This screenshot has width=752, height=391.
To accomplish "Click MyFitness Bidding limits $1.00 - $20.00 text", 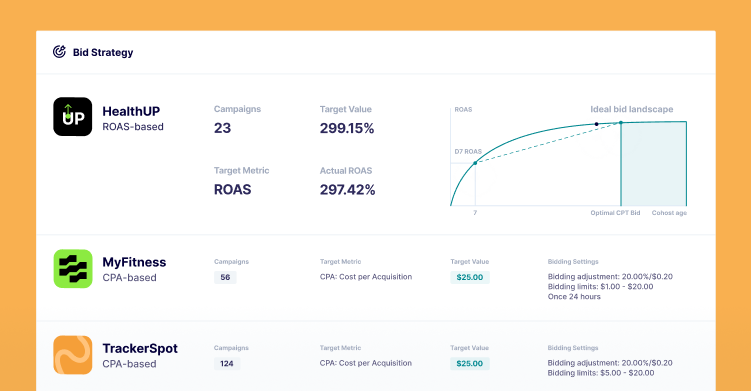I will 600,286.
